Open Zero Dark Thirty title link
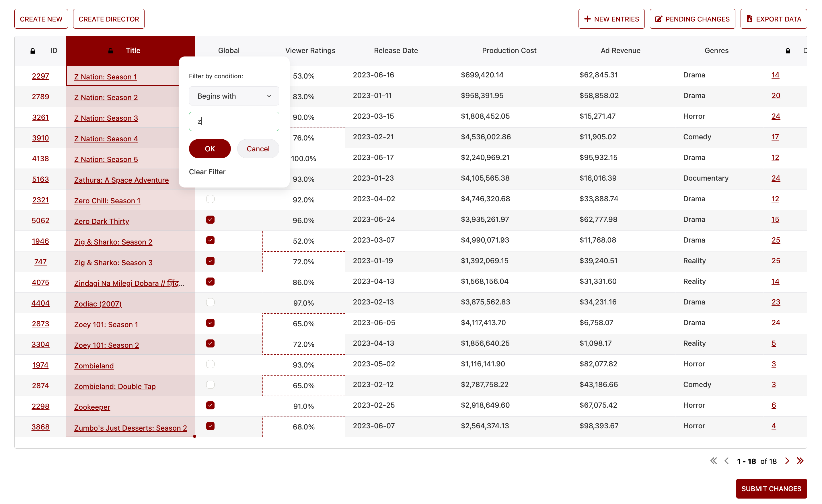 coord(102,222)
